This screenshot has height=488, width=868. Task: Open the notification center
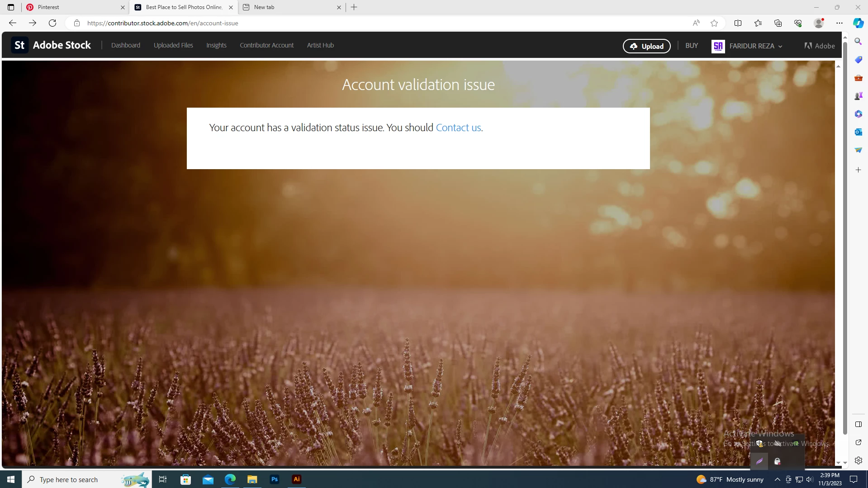pos(854,479)
